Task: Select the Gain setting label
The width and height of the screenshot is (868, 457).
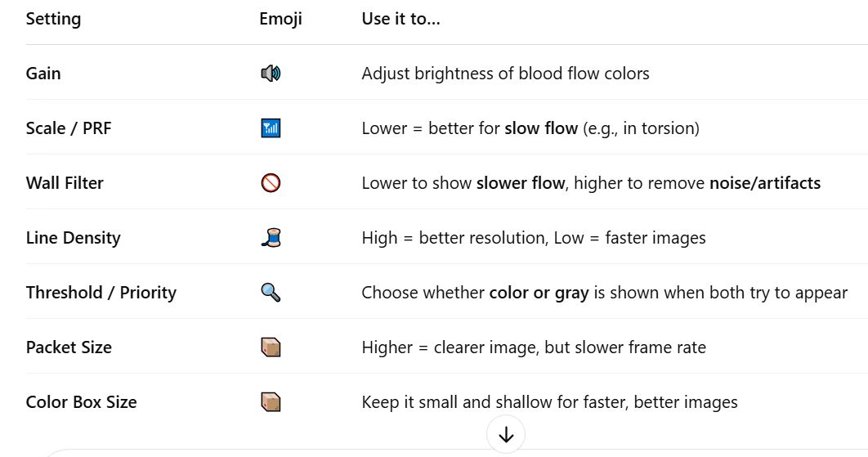Action: pyautogui.click(x=43, y=73)
